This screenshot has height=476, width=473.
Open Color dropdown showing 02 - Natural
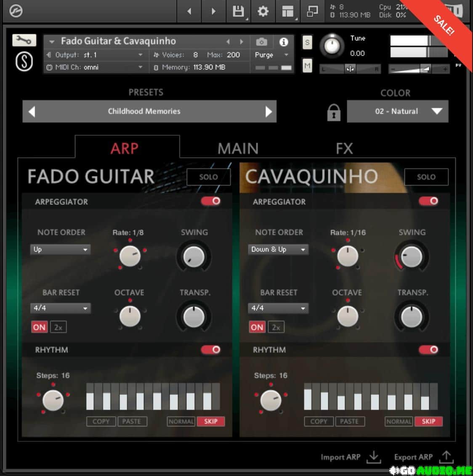pos(397,111)
